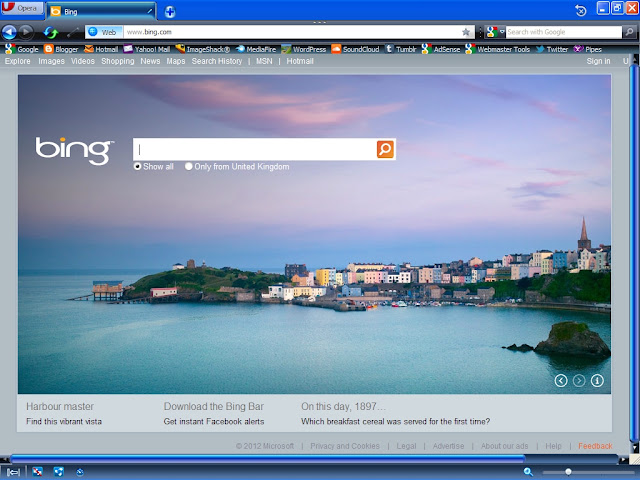Go to Bing News
This screenshot has height=480, width=640.
coord(150,61)
